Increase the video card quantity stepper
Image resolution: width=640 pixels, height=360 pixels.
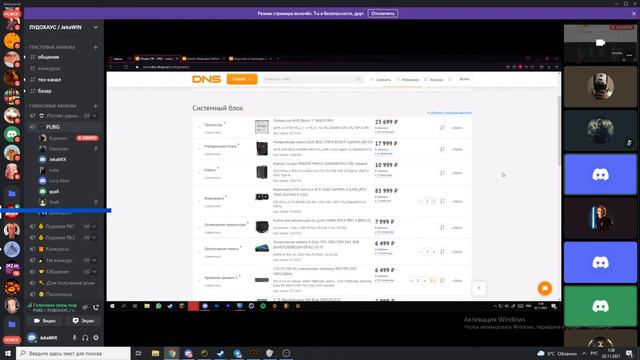434,201
